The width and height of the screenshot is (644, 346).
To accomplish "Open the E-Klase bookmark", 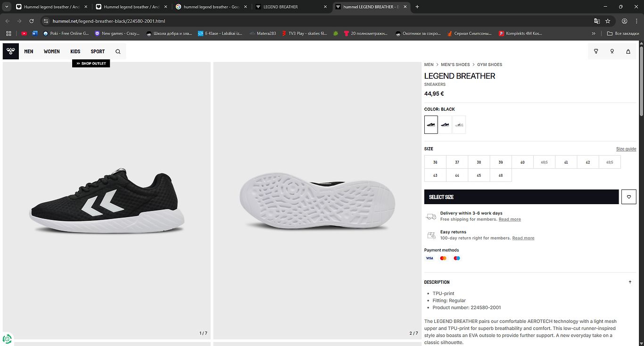I will pos(221,33).
